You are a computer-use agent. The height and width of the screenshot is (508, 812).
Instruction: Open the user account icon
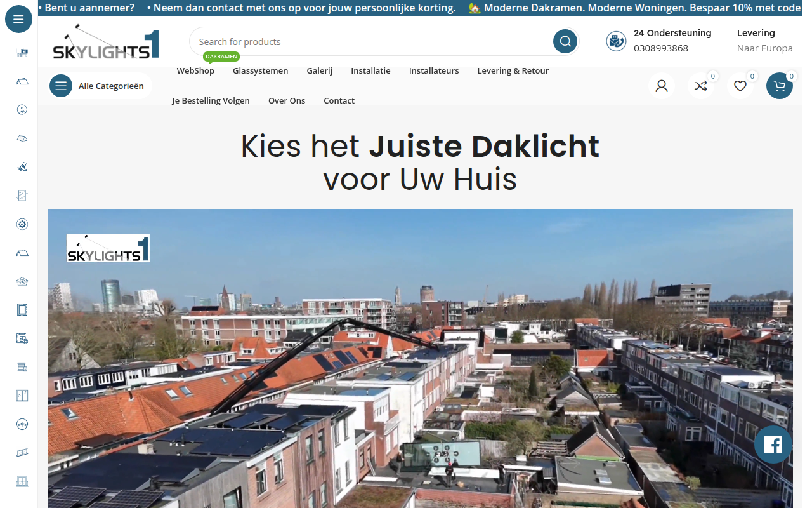(x=662, y=86)
